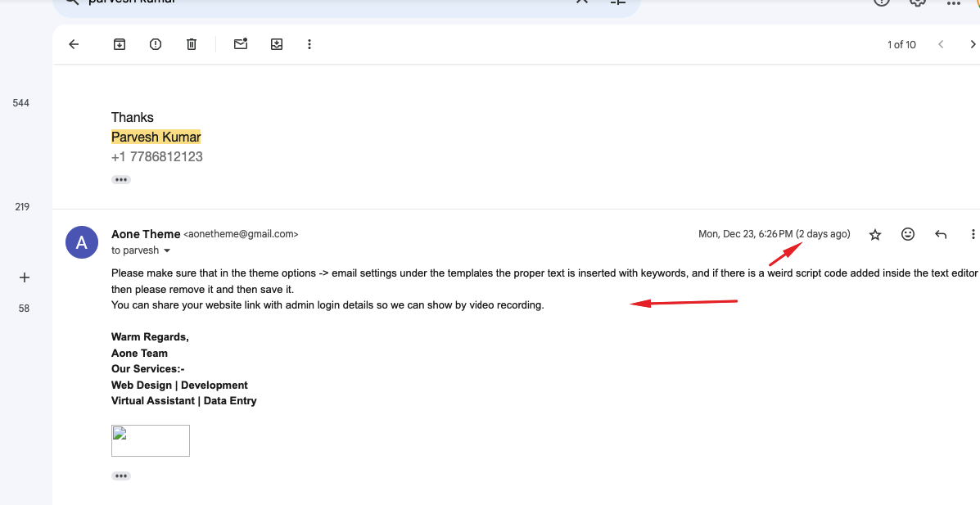Click 'Web Design | Development' line
The height and width of the screenshot is (505, 980).
click(179, 385)
